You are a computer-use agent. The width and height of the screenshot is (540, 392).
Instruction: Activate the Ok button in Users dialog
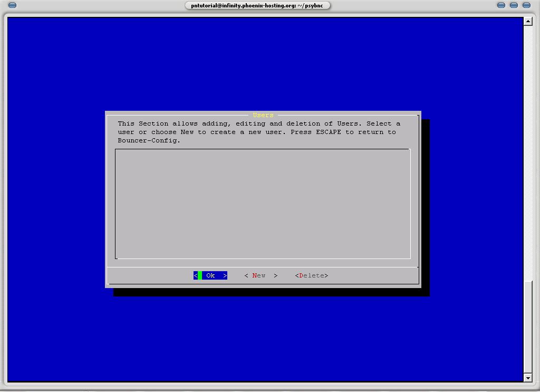(210, 275)
